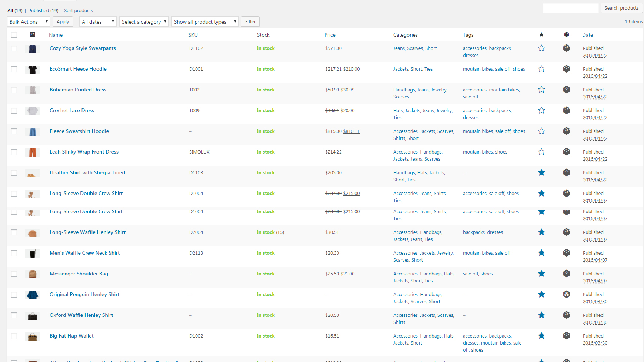
Task: Select checkbox for Crochet Lace Dress
Action: coord(14,111)
